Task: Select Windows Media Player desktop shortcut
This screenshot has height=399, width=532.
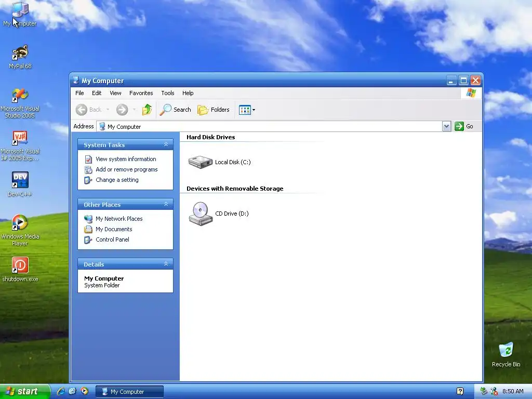Action: coord(20,230)
